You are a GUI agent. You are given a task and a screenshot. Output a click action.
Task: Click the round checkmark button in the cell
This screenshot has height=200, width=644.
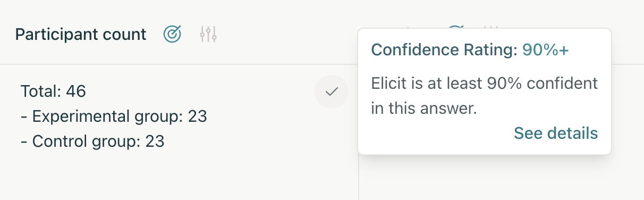pos(332,91)
